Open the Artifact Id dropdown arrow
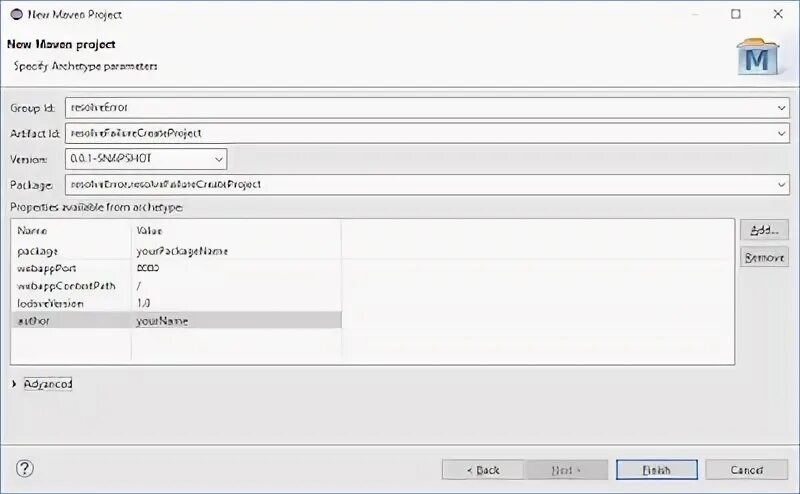The width and height of the screenshot is (800, 494). (781, 133)
